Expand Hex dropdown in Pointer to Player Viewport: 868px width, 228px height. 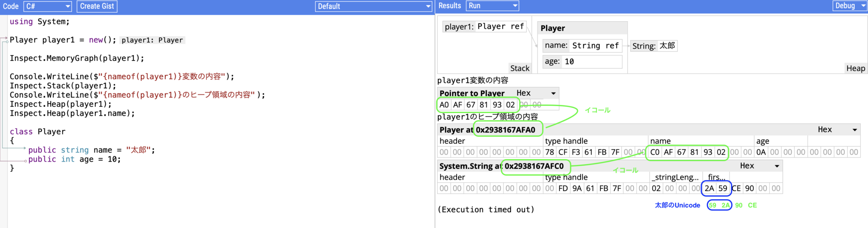pyautogui.click(x=536, y=93)
